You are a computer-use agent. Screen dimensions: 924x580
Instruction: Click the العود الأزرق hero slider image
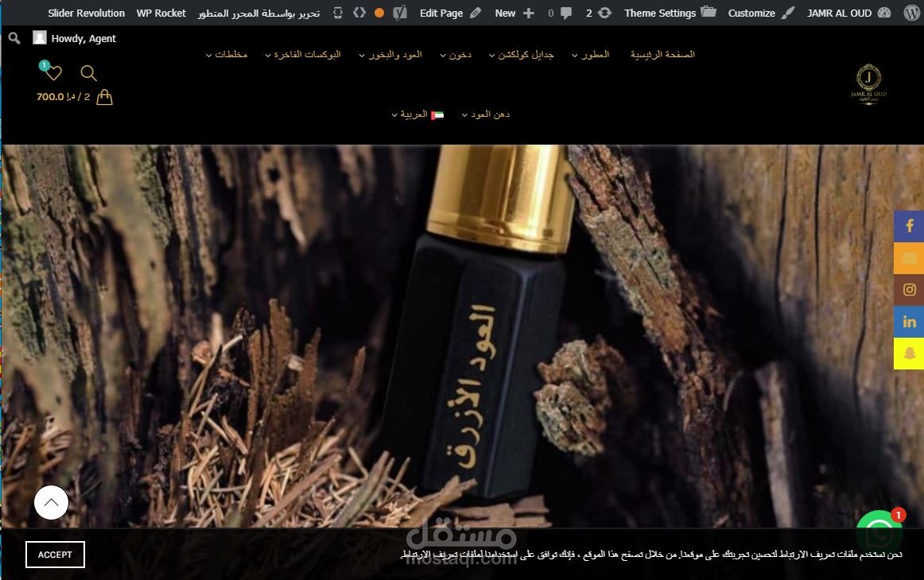(x=462, y=335)
